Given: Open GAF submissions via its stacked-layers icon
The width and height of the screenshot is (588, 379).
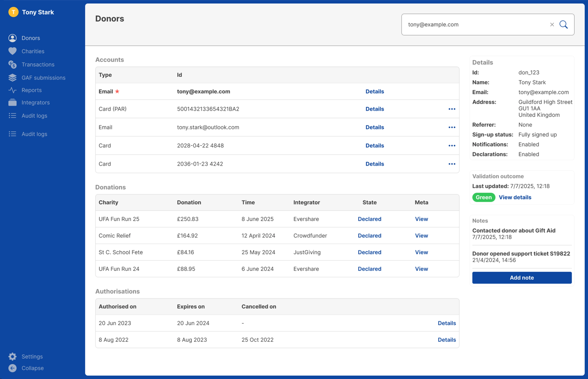Looking at the screenshot, I should pyautogui.click(x=13, y=77).
